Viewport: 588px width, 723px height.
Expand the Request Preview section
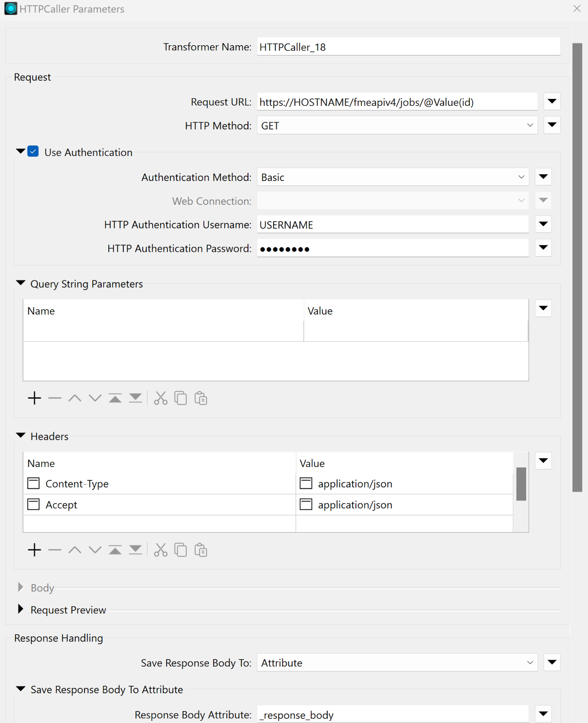tap(21, 610)
